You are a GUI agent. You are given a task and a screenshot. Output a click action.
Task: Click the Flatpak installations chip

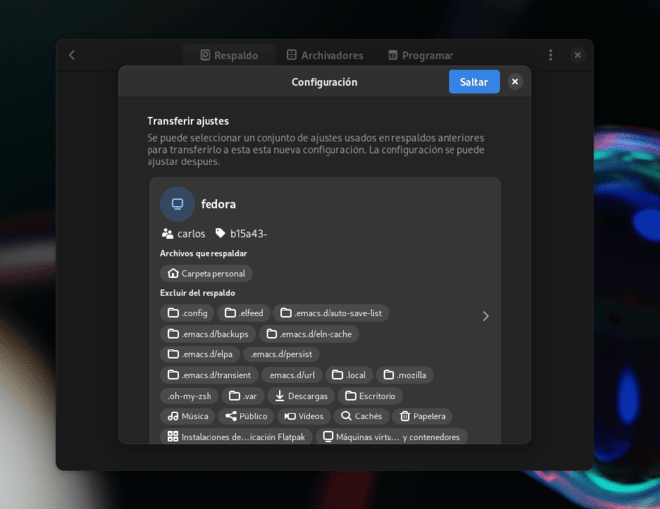pos(236,437)
